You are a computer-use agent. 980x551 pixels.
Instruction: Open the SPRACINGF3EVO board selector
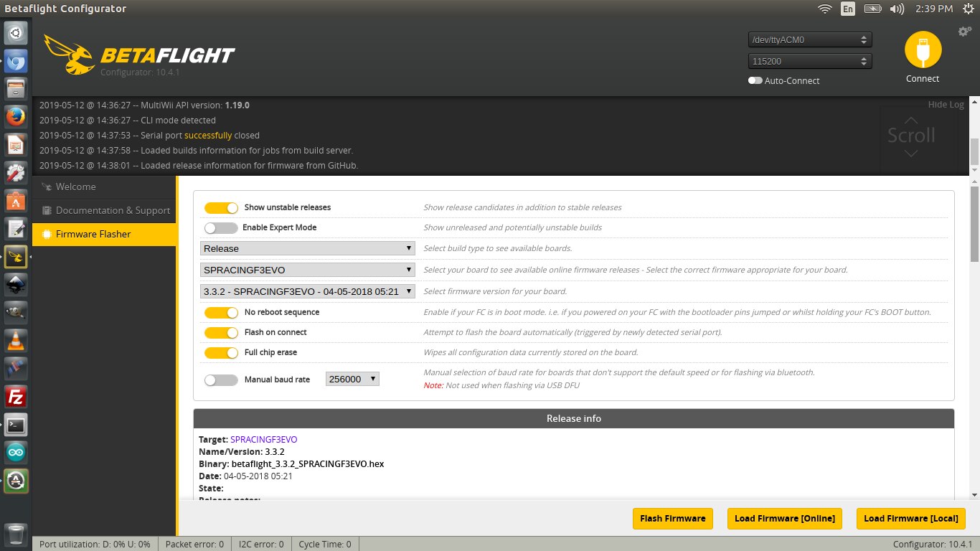point(308,270)
